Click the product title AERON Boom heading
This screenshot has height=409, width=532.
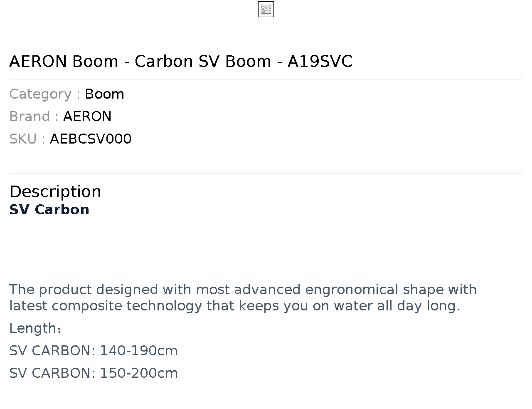[181, 61]
